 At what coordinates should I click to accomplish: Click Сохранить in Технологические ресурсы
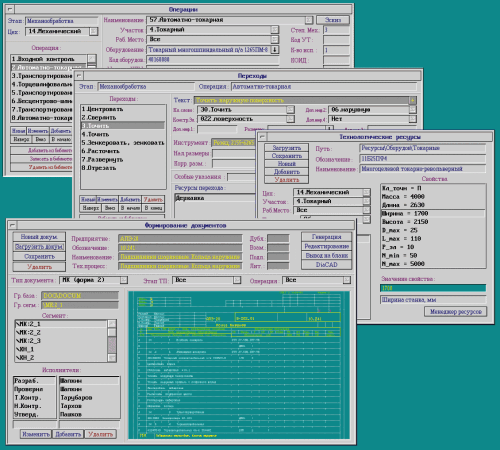[287, 156]
